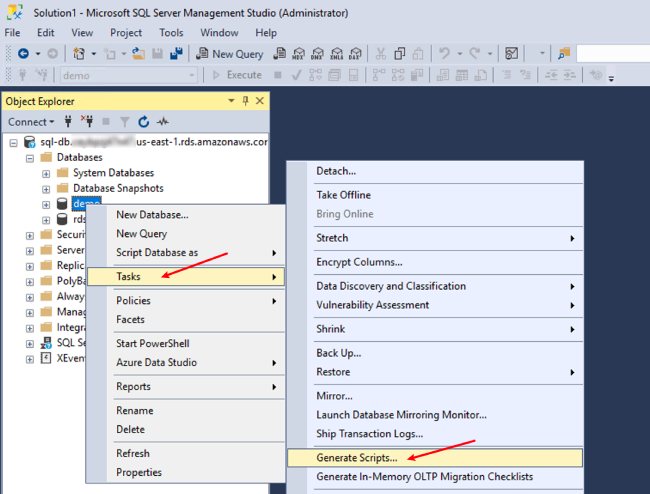Open Object Explorer window position dropdown arrow
Screen dimensions: 650x494
[x=231, y=101]
